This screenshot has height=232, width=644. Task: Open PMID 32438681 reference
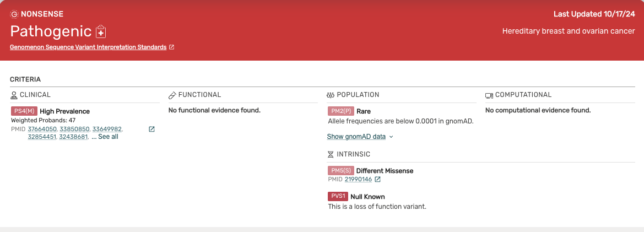[x=73, y=137]
